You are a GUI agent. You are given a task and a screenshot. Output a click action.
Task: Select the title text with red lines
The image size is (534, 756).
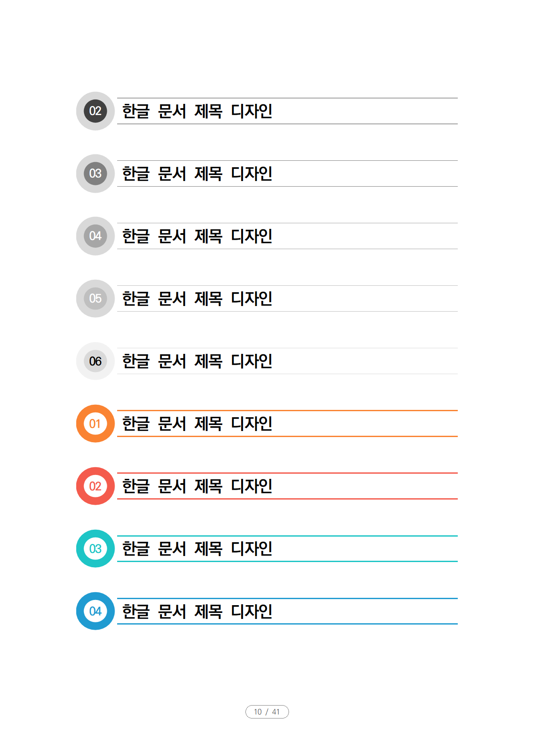click(197, 486)
